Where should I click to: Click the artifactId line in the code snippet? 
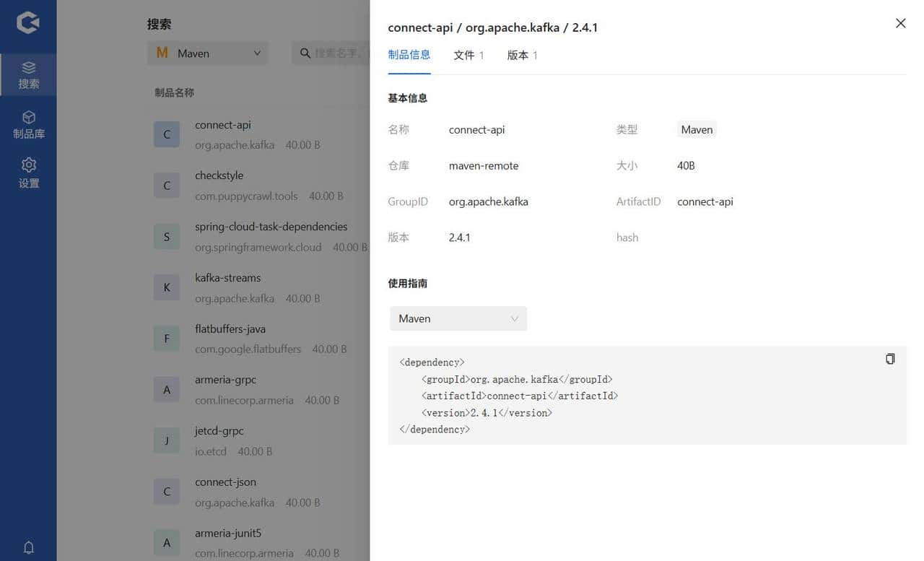click(520, 396)
